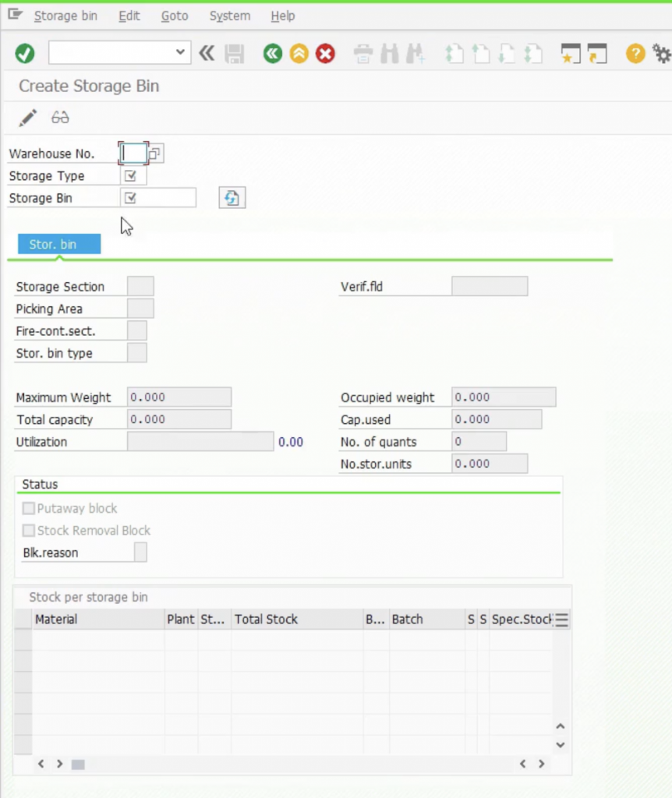Open the stock table column settings icon
This screenshot has width=672, height=798.
coord(561,620)
